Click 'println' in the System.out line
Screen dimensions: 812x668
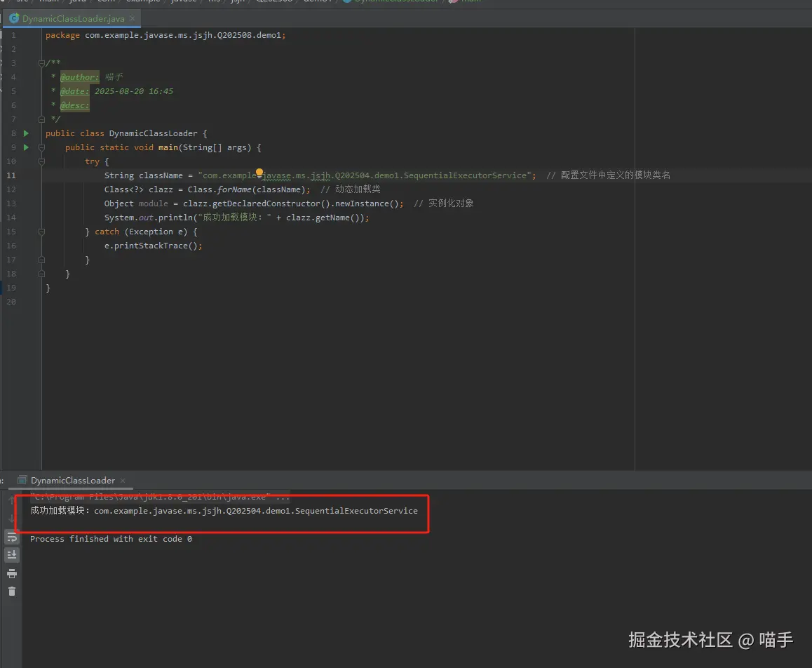coord(175,218)
